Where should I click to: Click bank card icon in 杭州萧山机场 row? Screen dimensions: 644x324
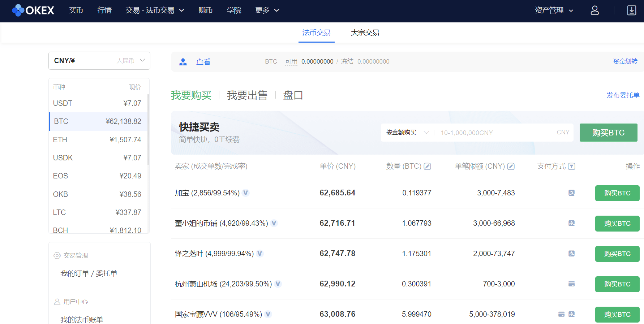click(x=571, y=284)
